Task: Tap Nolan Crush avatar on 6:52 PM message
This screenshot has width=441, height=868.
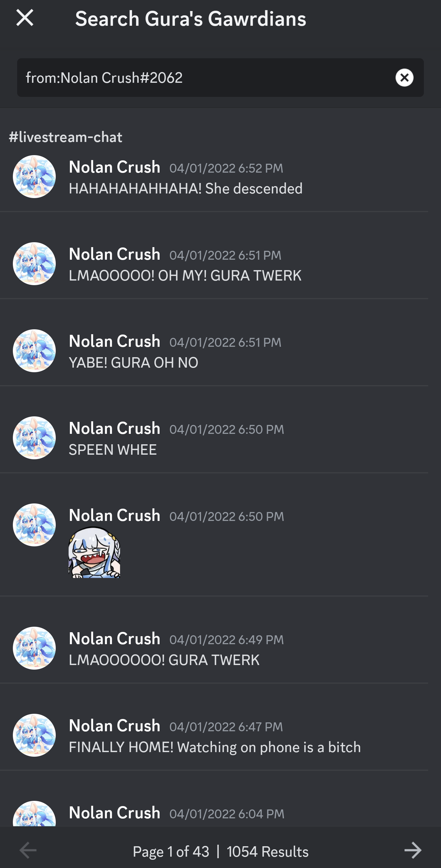Action: tap(34, 177)
